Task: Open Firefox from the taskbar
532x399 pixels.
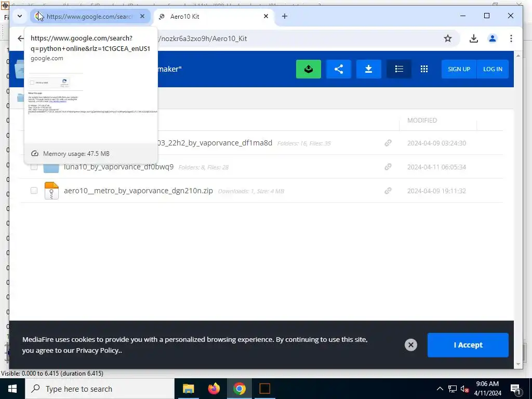Action: 214,389
